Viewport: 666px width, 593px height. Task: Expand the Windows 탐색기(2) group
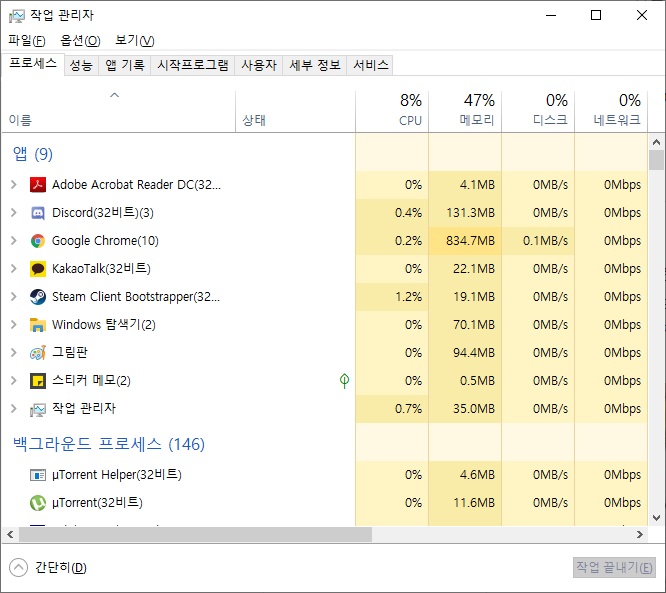coord(14,325)
